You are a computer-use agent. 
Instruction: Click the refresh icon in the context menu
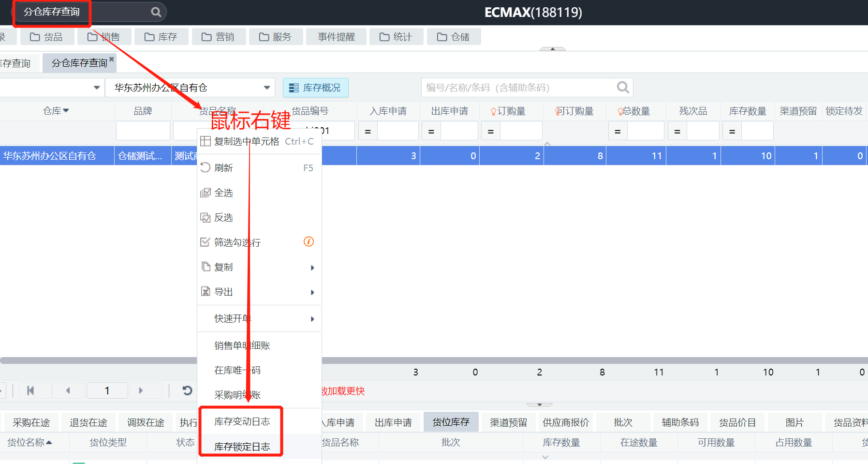205,167
